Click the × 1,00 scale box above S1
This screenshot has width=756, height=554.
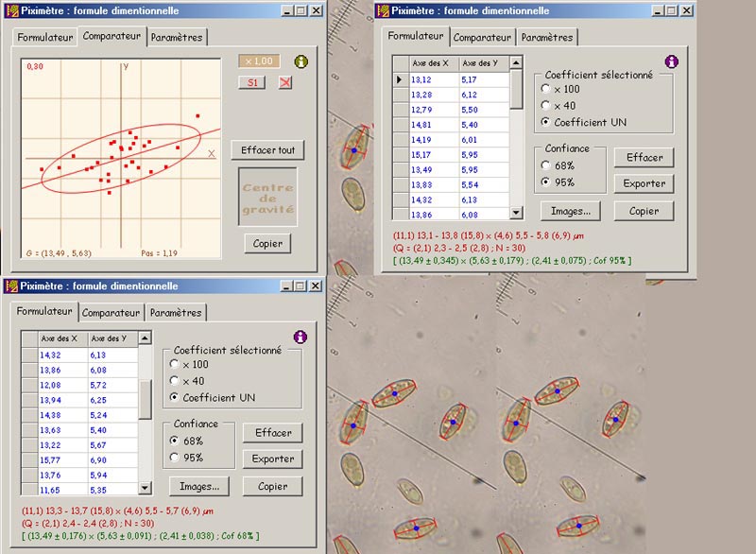point(258,61)
